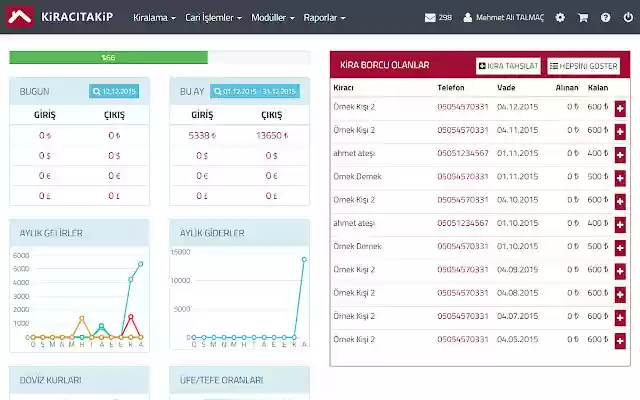Open the Raporlar menu
Viewport: 640px width, 400px height.
[324, 18]
